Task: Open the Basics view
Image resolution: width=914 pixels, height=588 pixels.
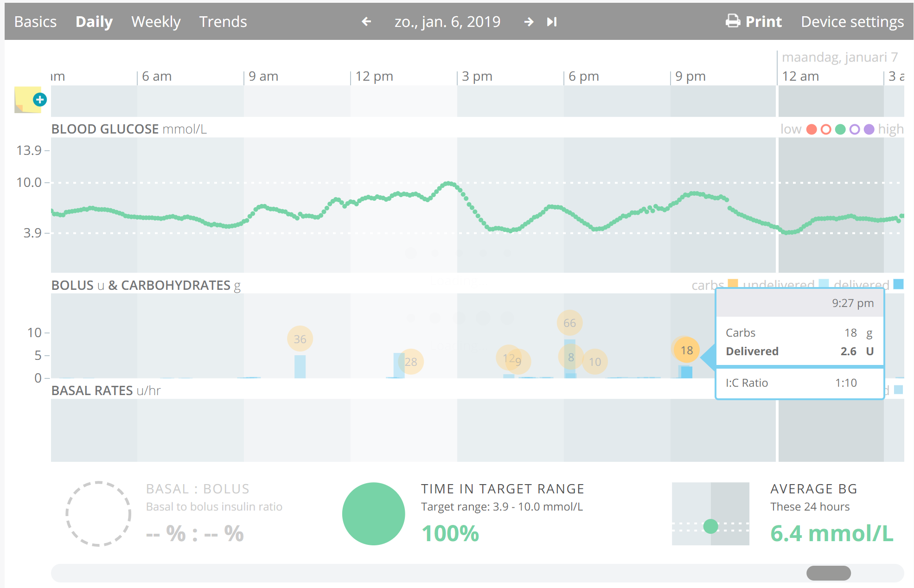Action: point(35,22)
